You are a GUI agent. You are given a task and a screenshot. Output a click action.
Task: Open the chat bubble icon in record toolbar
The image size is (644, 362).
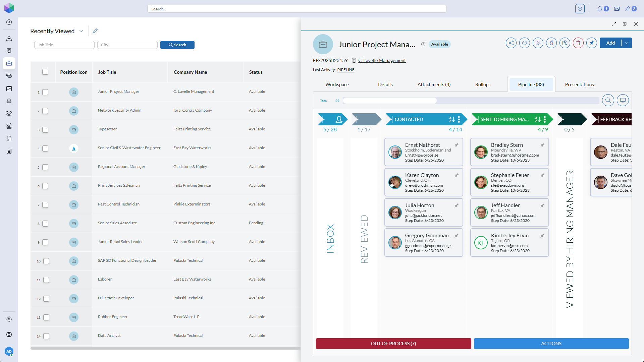525,43
